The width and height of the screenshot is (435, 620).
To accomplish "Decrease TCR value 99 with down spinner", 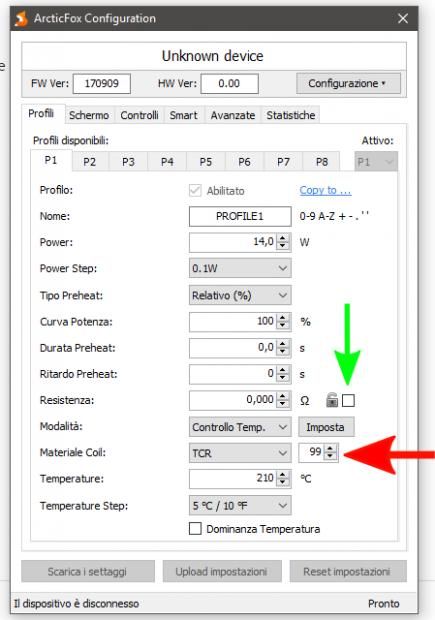I will click(330, 457).
